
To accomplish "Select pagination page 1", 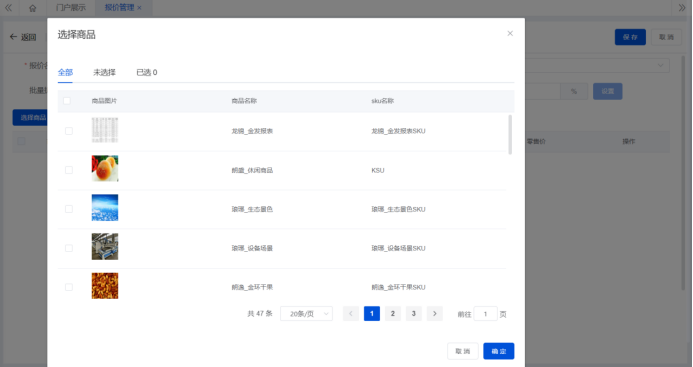I will coord(372,313).
